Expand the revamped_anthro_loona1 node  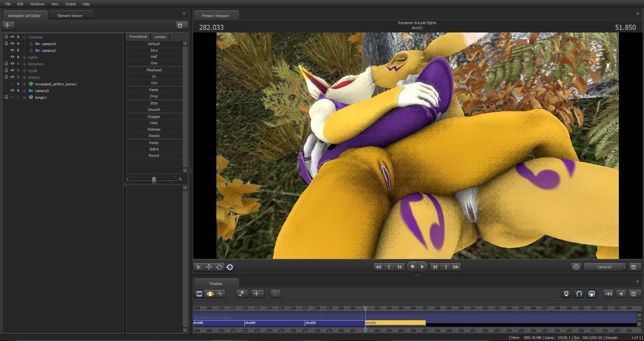click(24, 84)
